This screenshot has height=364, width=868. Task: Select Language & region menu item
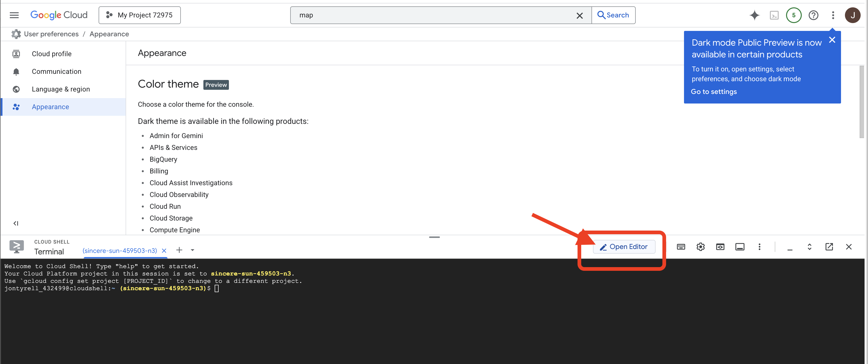[61, 89]
